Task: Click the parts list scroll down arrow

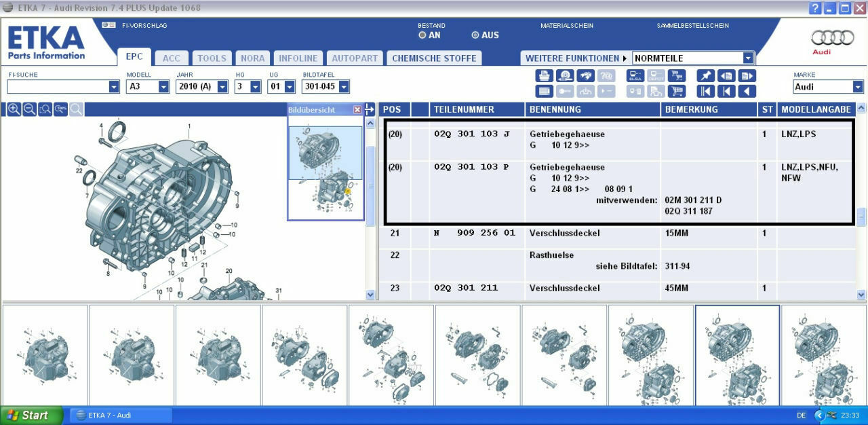Action: [861, 295]
